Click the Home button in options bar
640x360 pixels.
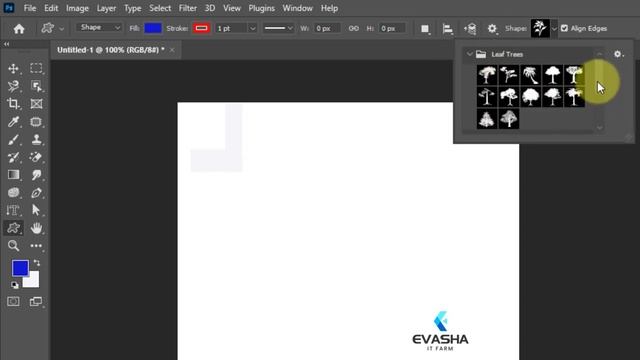tap(19, 29)
